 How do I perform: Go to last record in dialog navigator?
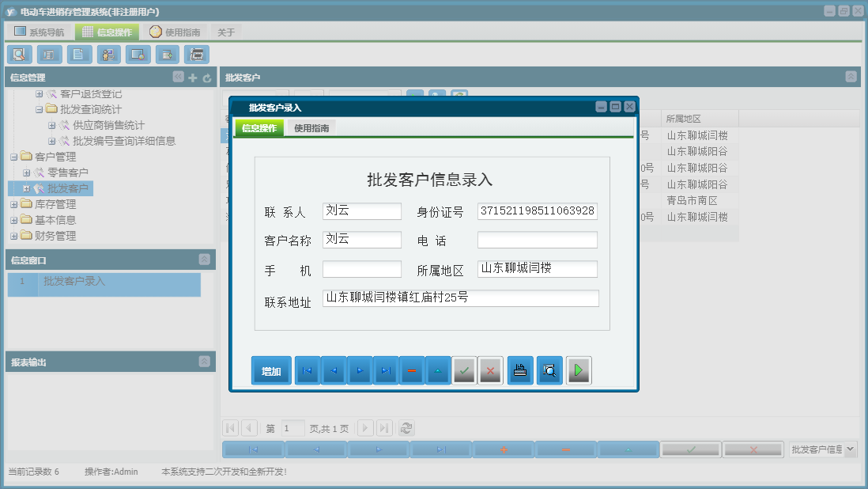click(386, 370)
